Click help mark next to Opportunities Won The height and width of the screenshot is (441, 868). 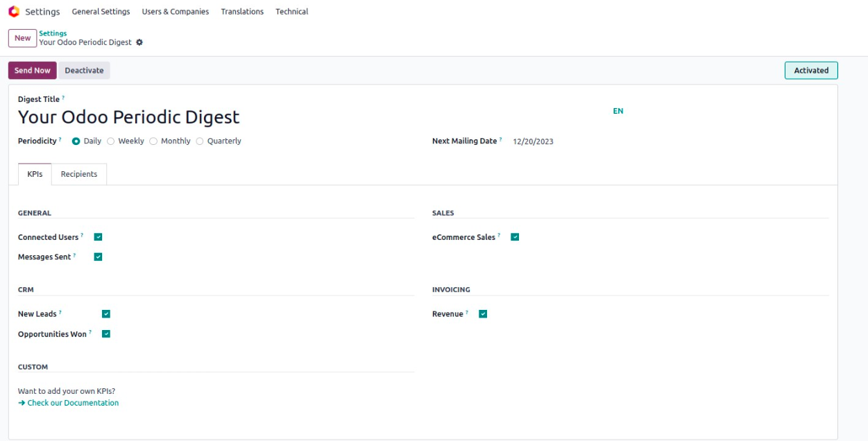90,332
